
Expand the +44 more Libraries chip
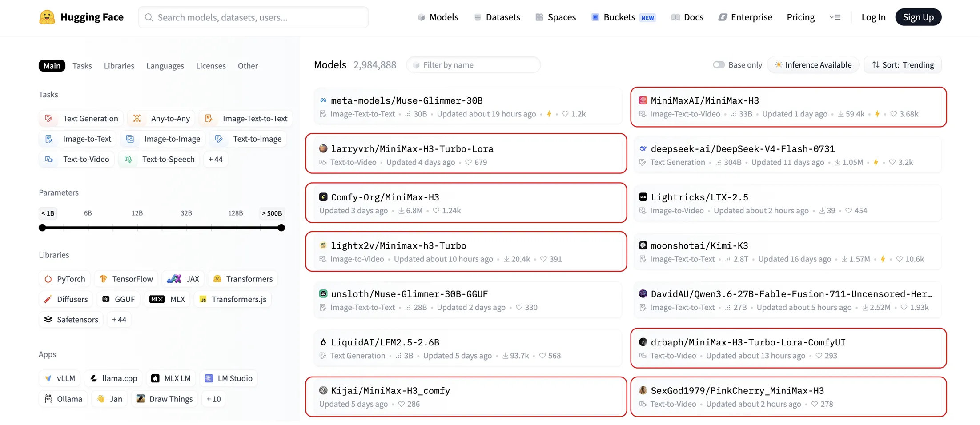click(119, 320)
